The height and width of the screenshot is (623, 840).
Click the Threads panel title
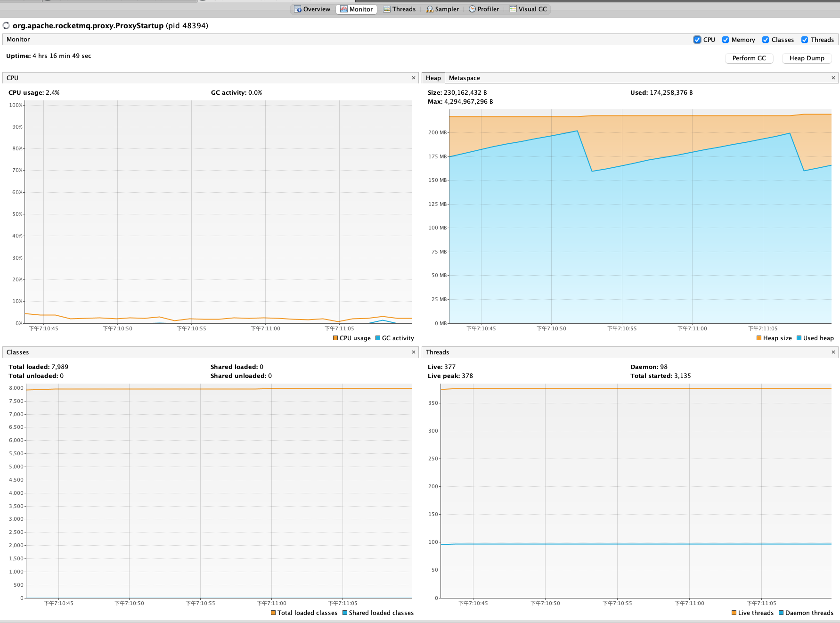click(437, 352)
